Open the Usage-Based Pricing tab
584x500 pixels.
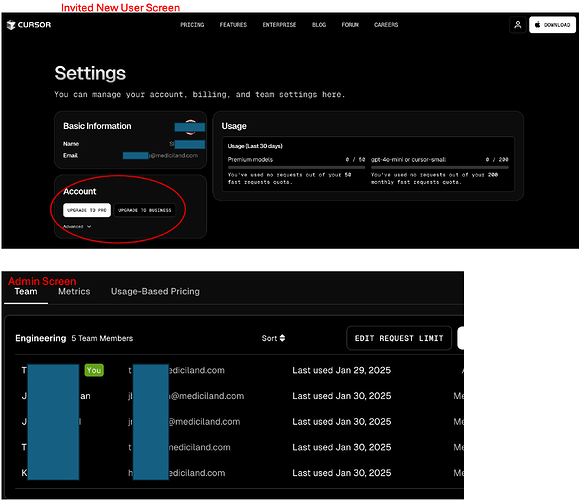tap(155, 292)
